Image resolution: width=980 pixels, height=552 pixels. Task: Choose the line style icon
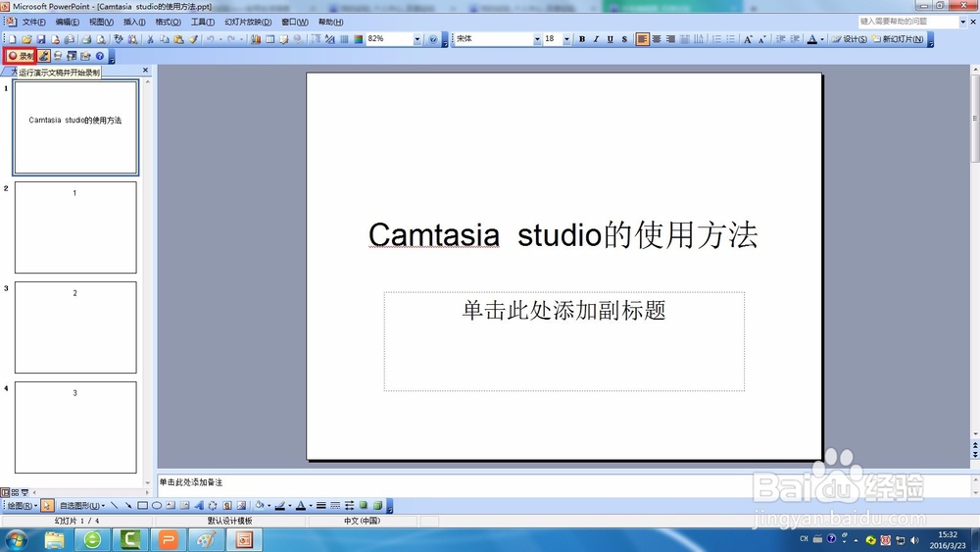click(320, 506)
